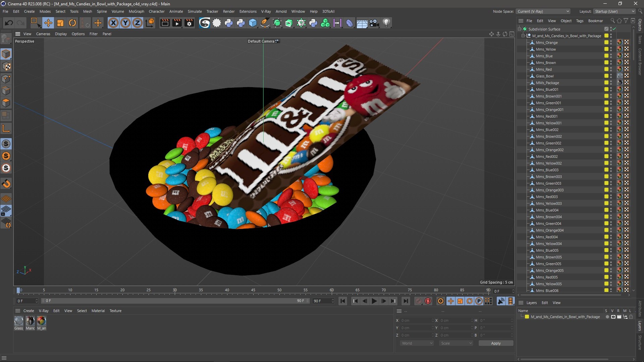Open the Layout Startup dropdown

coord(614,11)
